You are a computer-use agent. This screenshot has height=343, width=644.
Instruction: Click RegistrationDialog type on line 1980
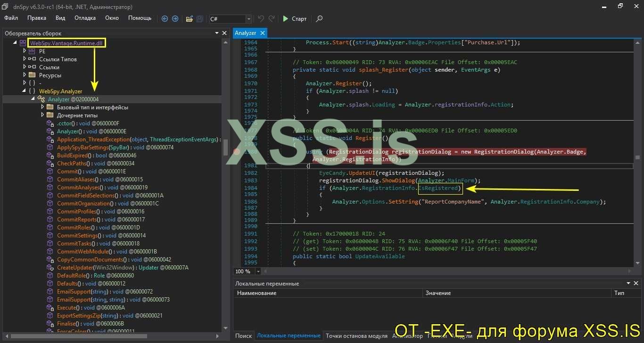pyautogui.click(x=358, y=152)
